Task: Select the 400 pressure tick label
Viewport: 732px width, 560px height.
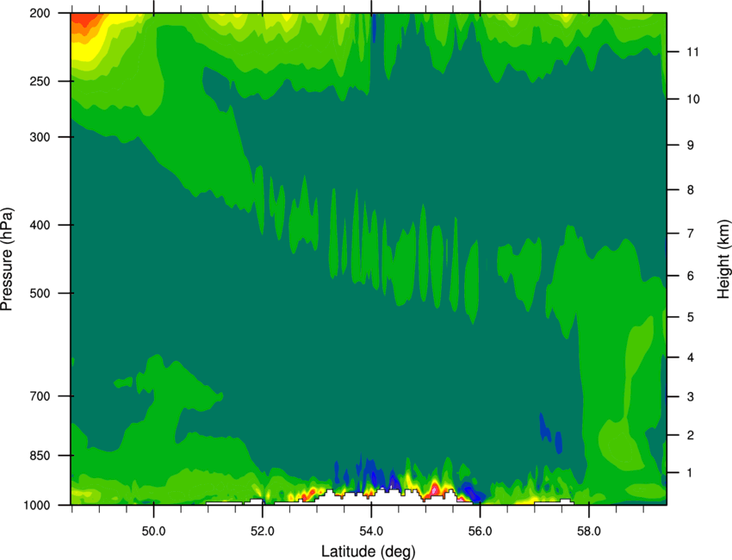Action: tap(40, 225)
